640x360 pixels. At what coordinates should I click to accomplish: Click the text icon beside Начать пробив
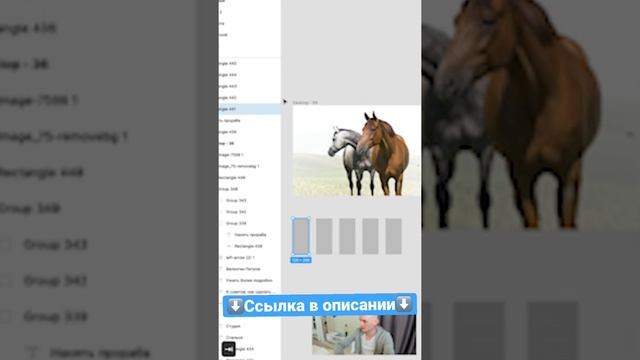click(x=229, y=235)
